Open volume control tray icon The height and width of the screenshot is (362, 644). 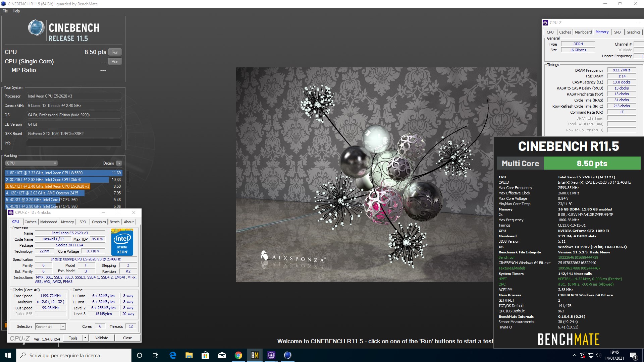pyautogui.click(x=598, y=355)
